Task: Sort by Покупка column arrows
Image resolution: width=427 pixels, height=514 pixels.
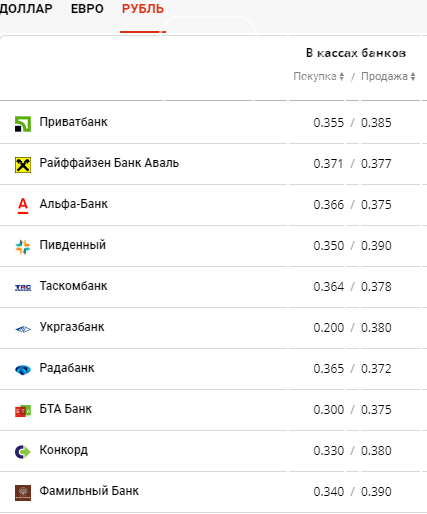Action: (342, 76)
